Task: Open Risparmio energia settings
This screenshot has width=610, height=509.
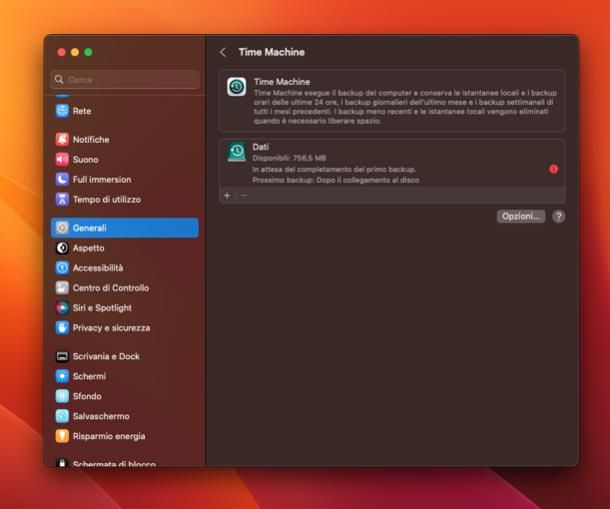Action: click(x=125, y=436)
